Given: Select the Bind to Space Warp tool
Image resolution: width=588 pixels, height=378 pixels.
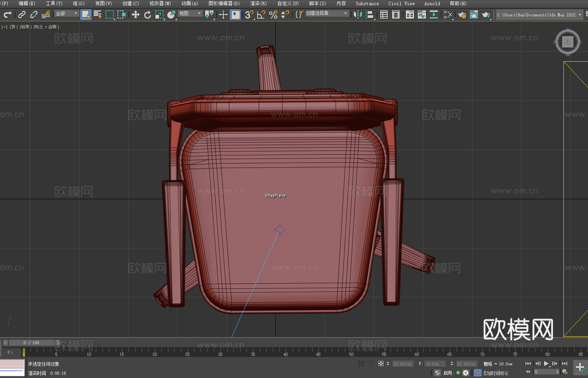Looking at the screenshot, I should click(x=46, y=14).
